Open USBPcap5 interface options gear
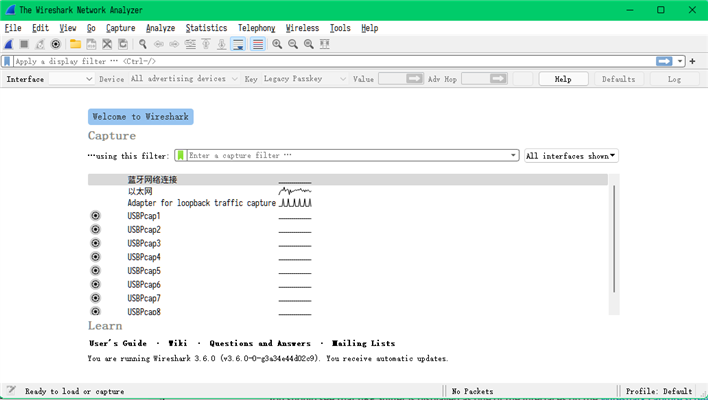708x400 pixels. pyautogui.click(x=95, y=270)
